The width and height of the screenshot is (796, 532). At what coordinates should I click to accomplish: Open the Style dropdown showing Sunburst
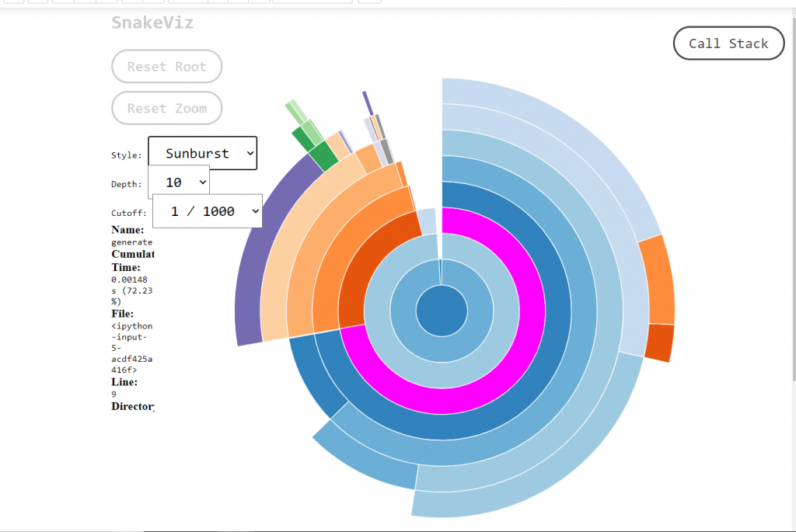(x=202, y=153)
